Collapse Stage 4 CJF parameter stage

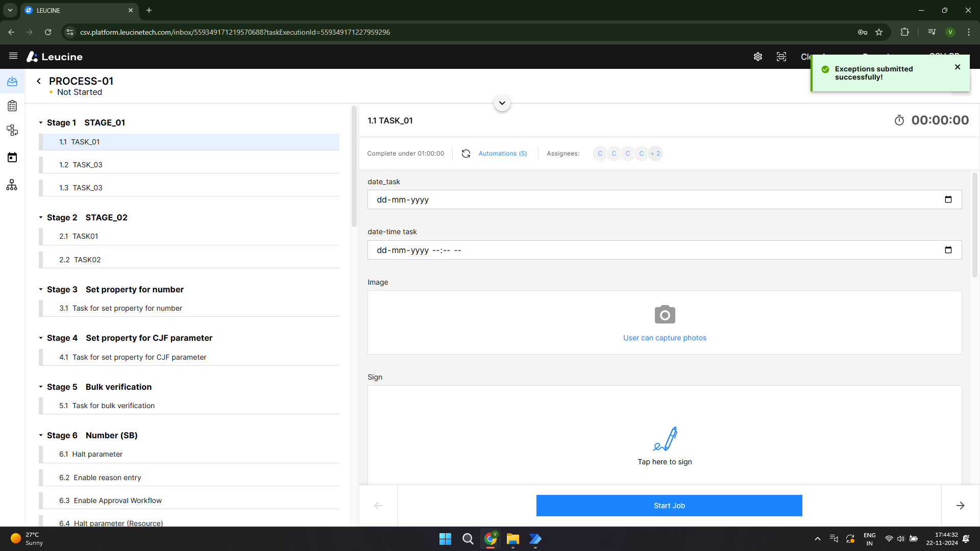coord(41,338)
